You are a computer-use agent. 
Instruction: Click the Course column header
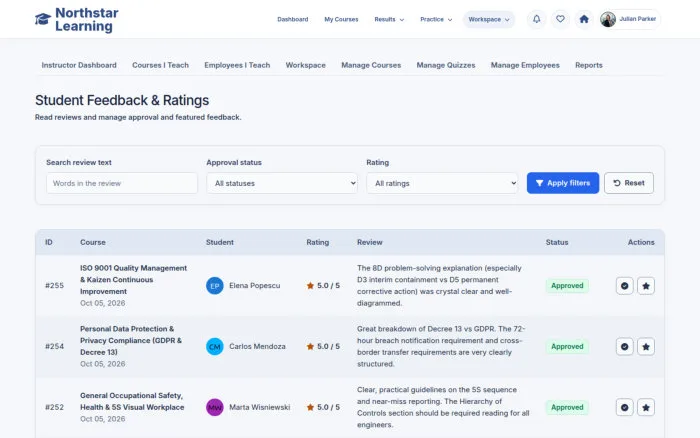93,242
